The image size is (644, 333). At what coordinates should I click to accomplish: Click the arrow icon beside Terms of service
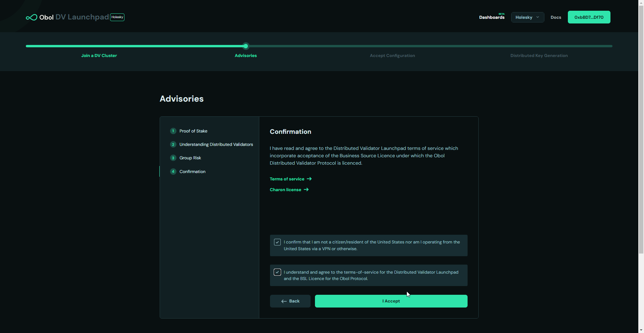309,179
